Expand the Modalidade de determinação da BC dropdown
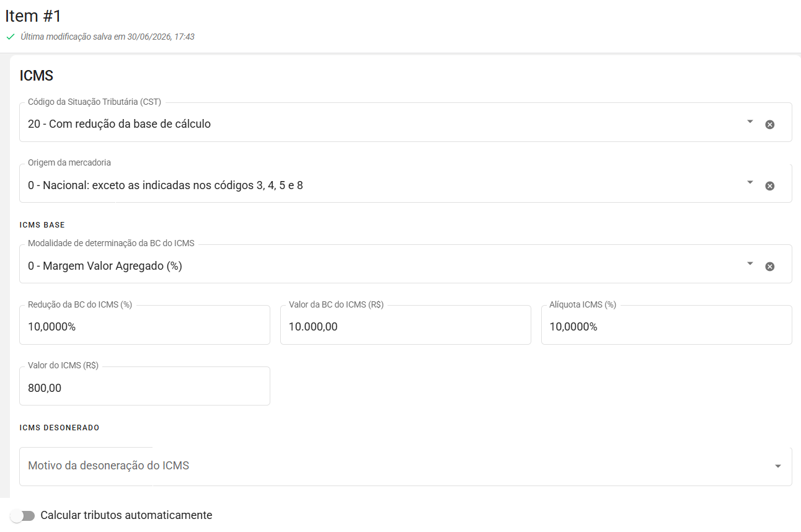The height and width of the screenshot is (532, 801). coord(750,264)
